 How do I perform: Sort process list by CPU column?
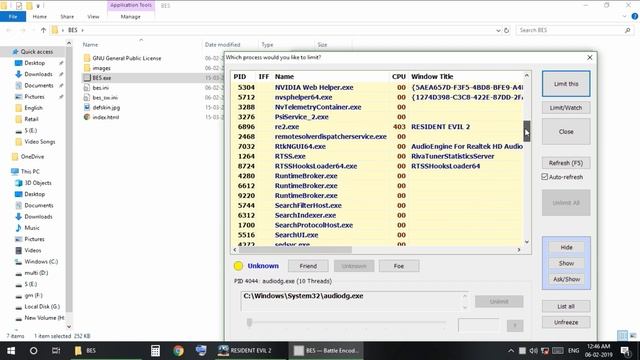coord(399,76)
